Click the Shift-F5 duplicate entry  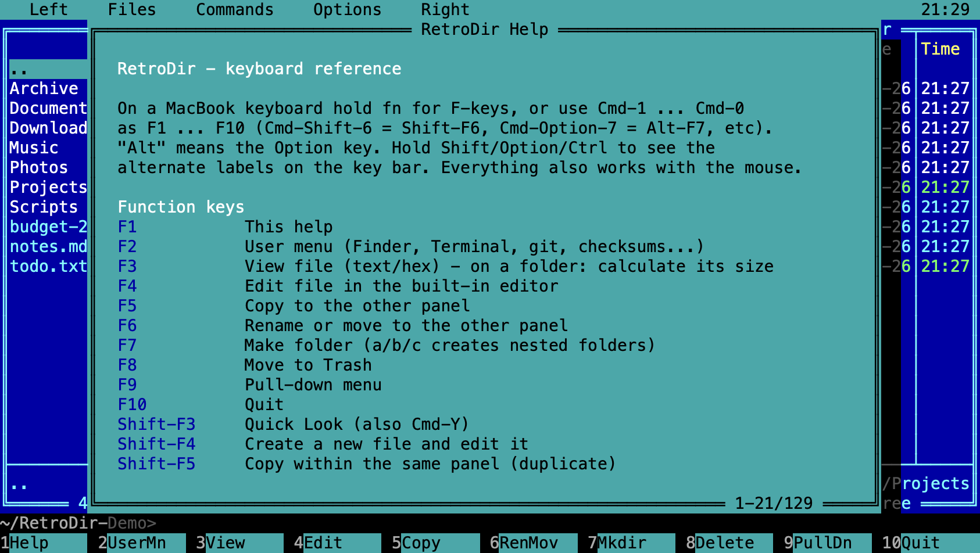click(367, 464)
